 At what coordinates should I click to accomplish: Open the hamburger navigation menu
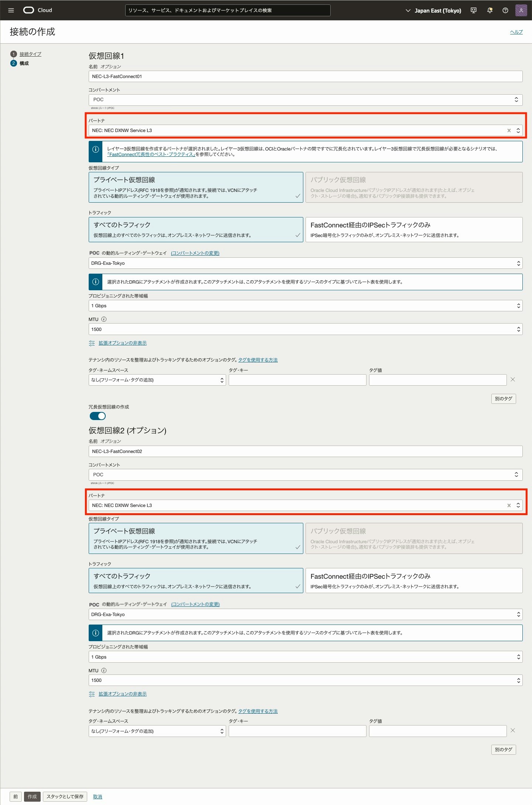point(11,10)
